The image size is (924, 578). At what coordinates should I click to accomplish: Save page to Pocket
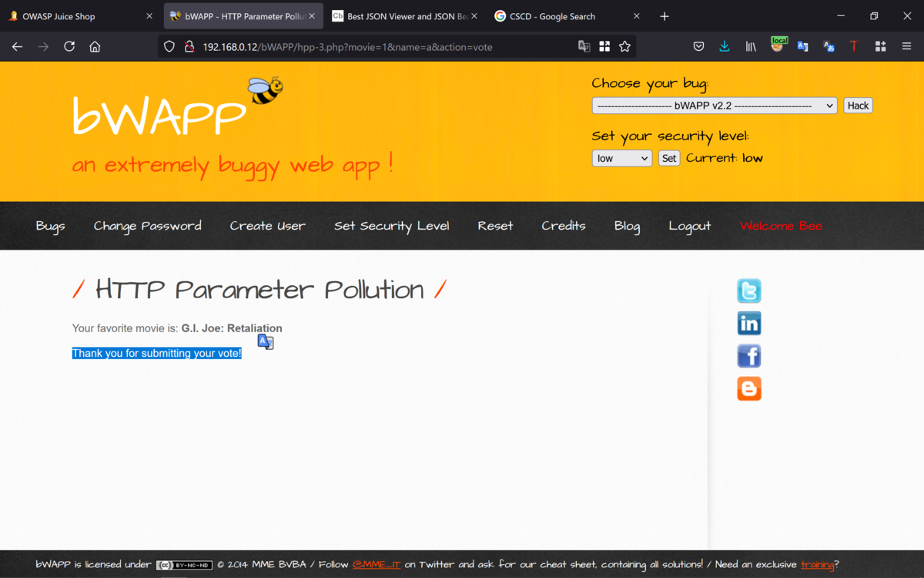pos(698,47)
